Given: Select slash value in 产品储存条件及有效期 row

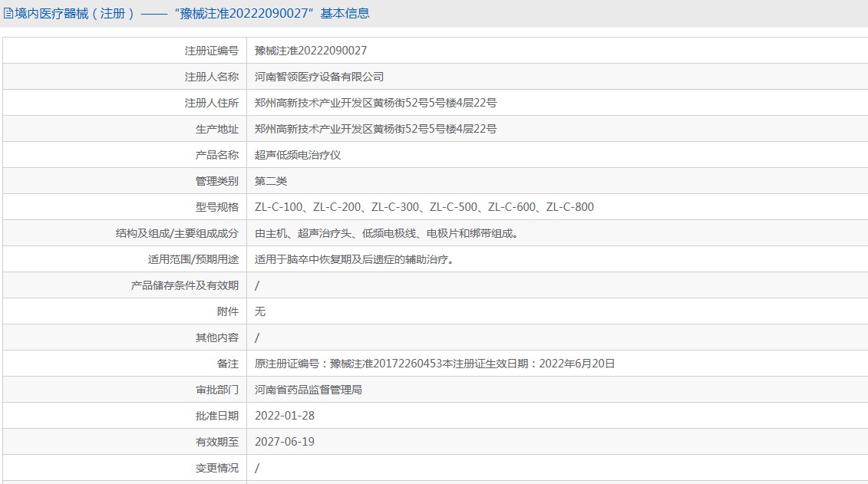Looking at the screenshot, I should click(x=257, y=285).
